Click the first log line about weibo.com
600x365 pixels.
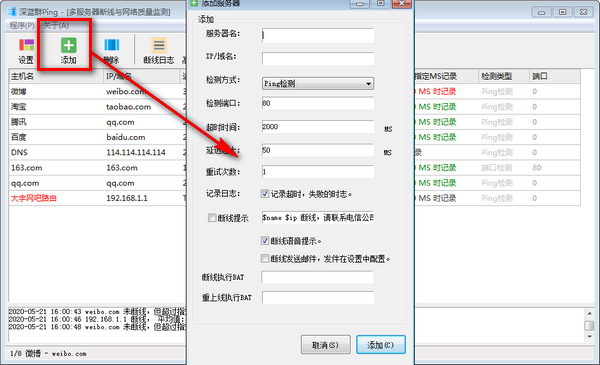[97, 312]
